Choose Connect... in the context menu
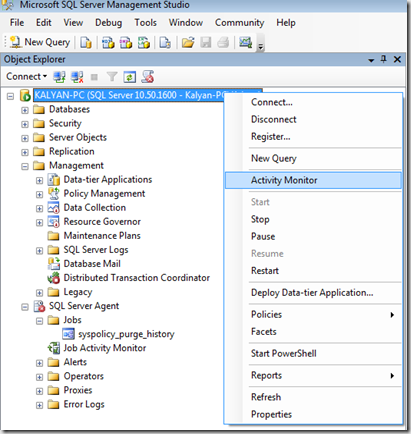 (x=313, y=102)
